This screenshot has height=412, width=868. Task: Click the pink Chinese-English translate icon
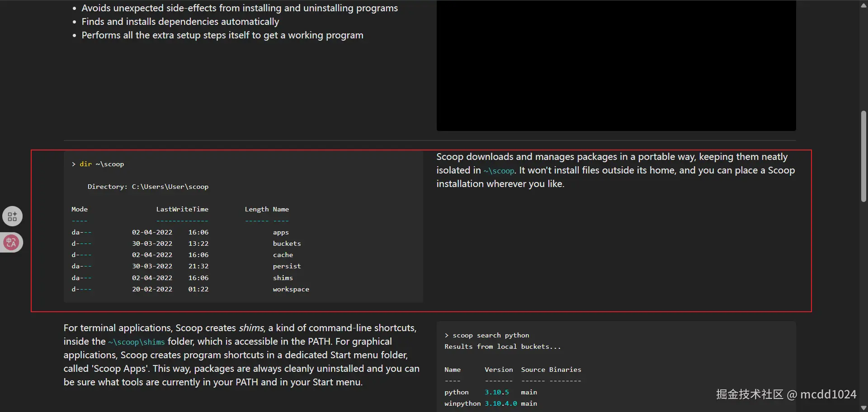(x=11, y=243)
